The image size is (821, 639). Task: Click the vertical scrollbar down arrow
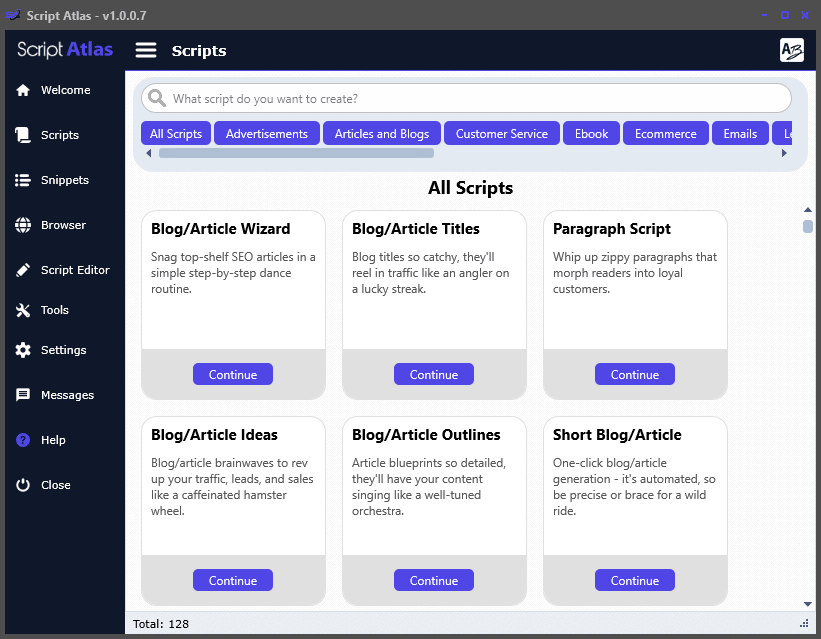point(808,604)
